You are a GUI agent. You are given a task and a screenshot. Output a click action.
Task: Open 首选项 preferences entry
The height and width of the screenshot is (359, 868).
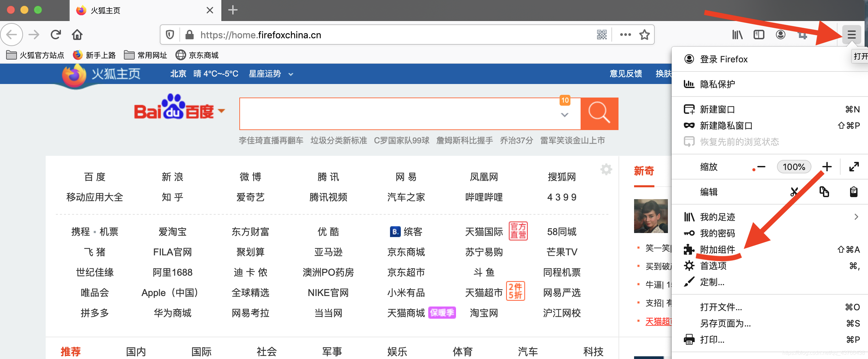tap(770, 266)
